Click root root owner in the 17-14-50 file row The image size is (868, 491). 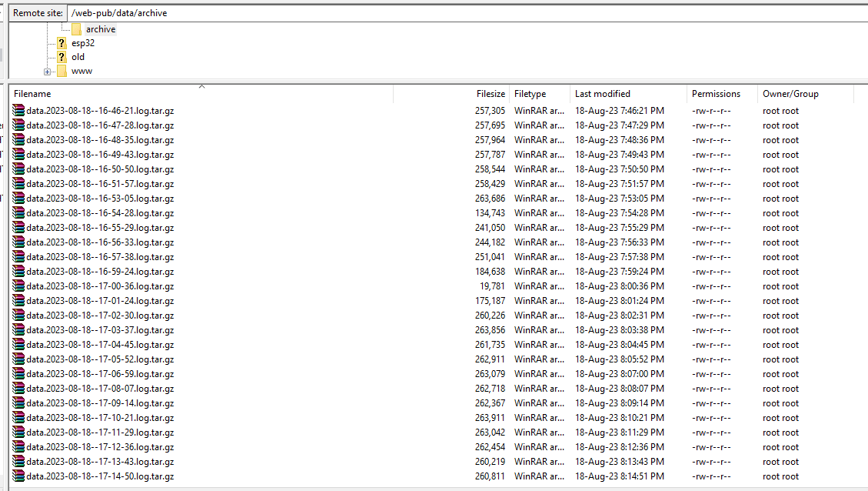pos(780,476)
